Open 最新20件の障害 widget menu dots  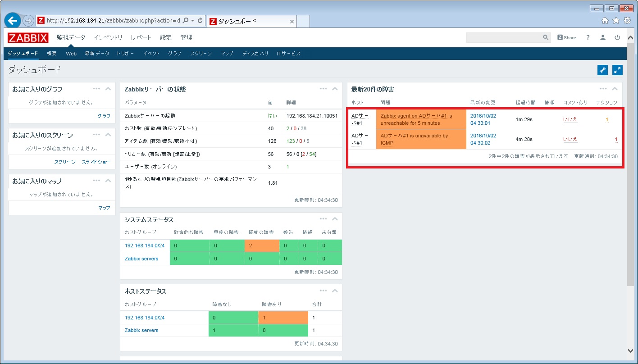(603, 89)
